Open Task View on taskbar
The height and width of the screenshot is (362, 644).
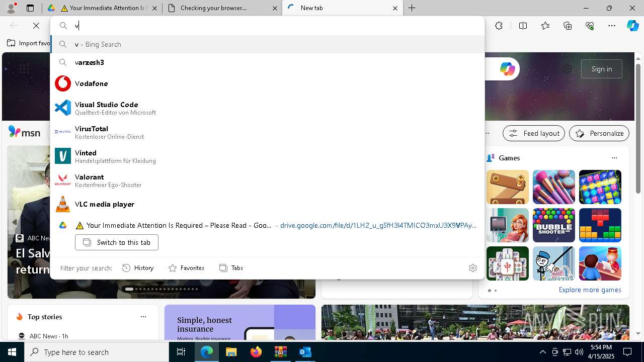point(181,352)
